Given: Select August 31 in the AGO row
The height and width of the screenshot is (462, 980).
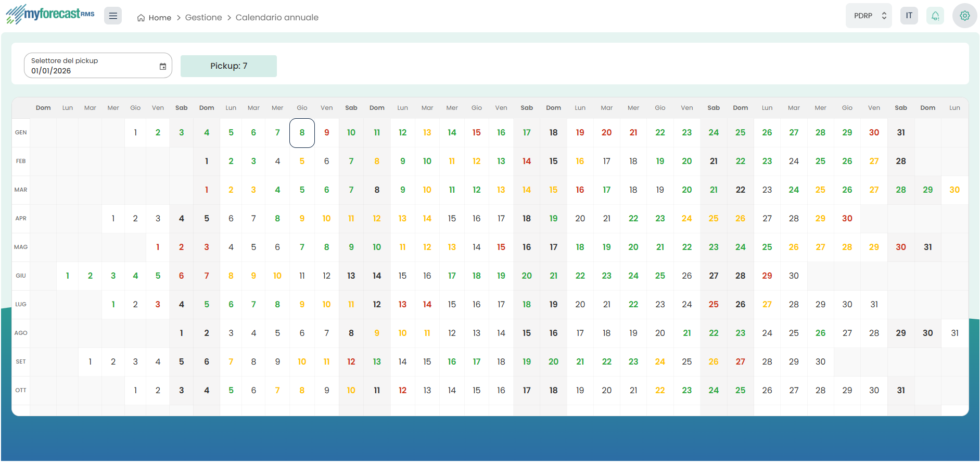Looking at the screenshot, I should (x=954, y=333).
